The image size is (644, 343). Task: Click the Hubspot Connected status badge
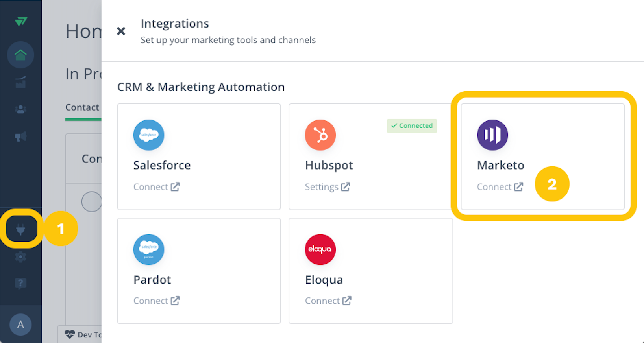coord(412,126)
